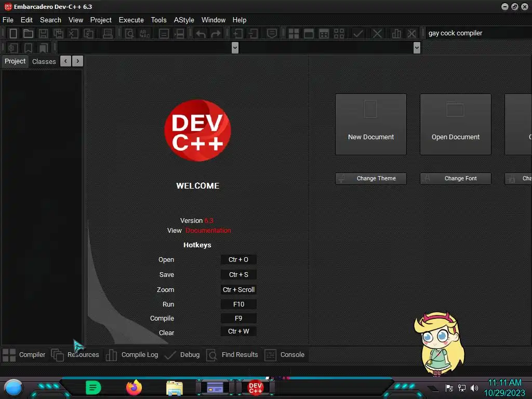Click the Ctr + O hotkey label

tap(238, 260)
